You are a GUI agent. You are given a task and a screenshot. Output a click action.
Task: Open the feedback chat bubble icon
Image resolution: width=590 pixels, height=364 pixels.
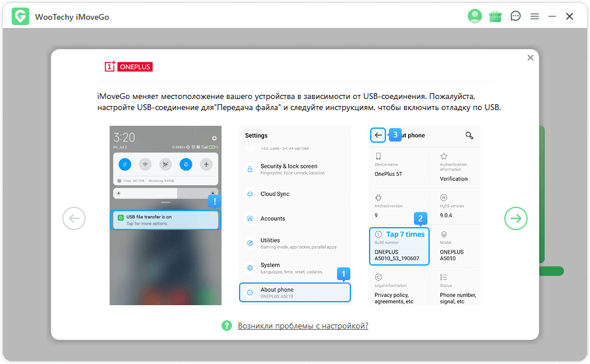(x=515, y=16)
